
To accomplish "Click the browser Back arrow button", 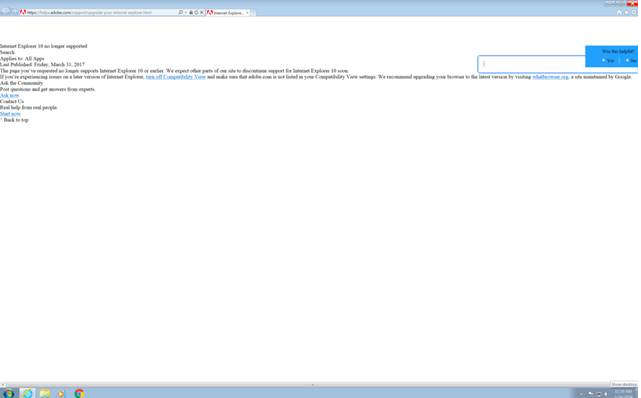I will click(x=6, y=11).
